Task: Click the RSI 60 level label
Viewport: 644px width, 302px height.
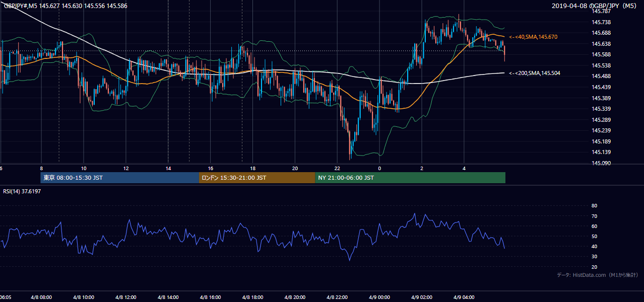Action: pos(594,226)
